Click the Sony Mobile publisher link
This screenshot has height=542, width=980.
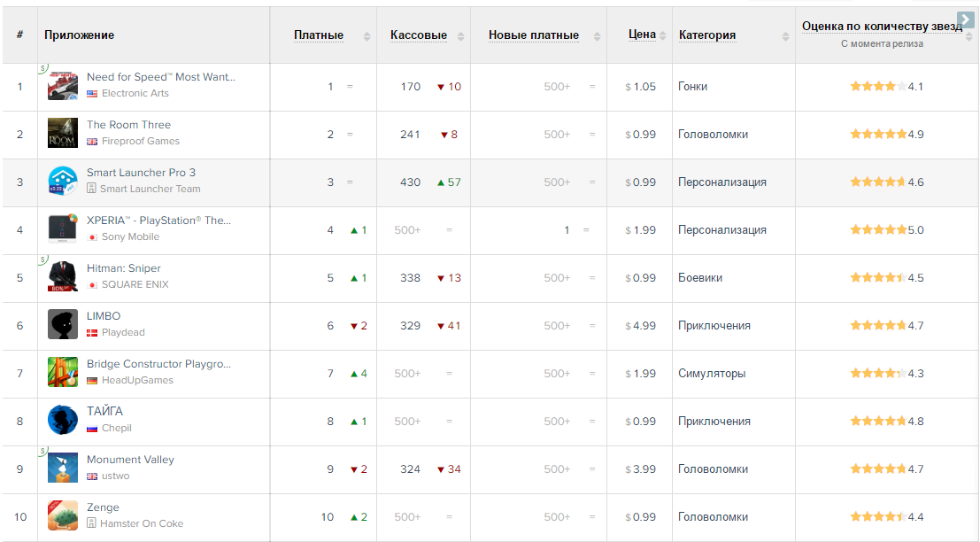[x=130, y=236]
